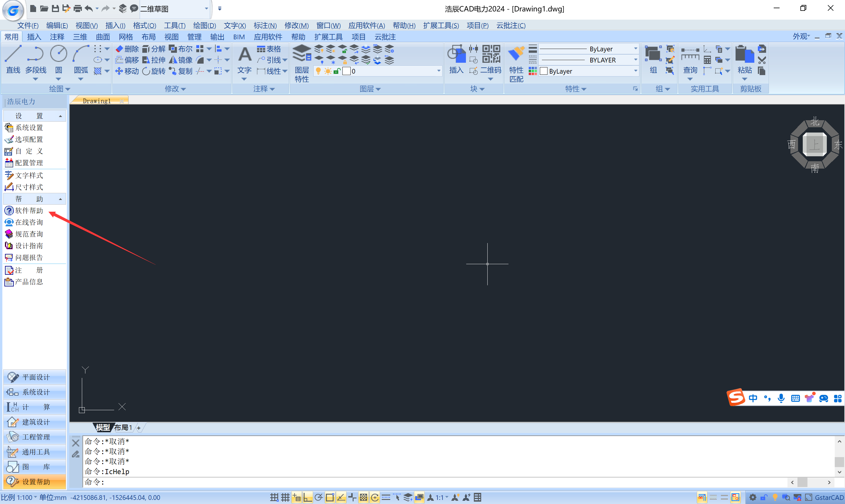Open the Layer Properties (图层特性) manager
The height and width of the screenshot is (504, 845).
click(301, 54)
